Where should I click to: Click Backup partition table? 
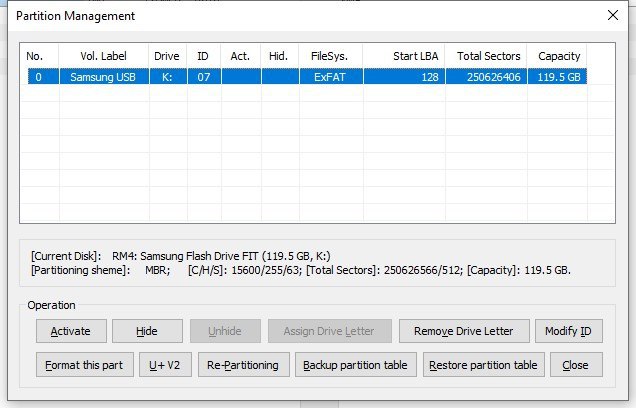(x=356, y=365)
